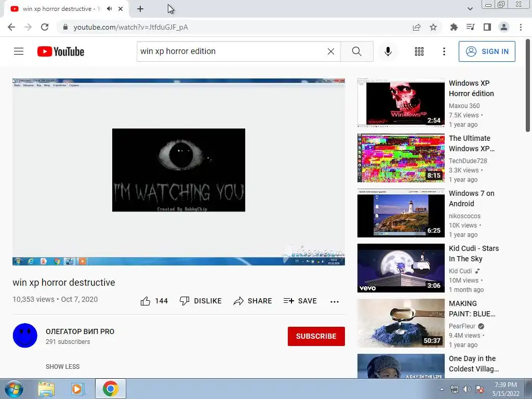532x399 pixels.
Task: Go forward in the browser
Action: [28, 27]
